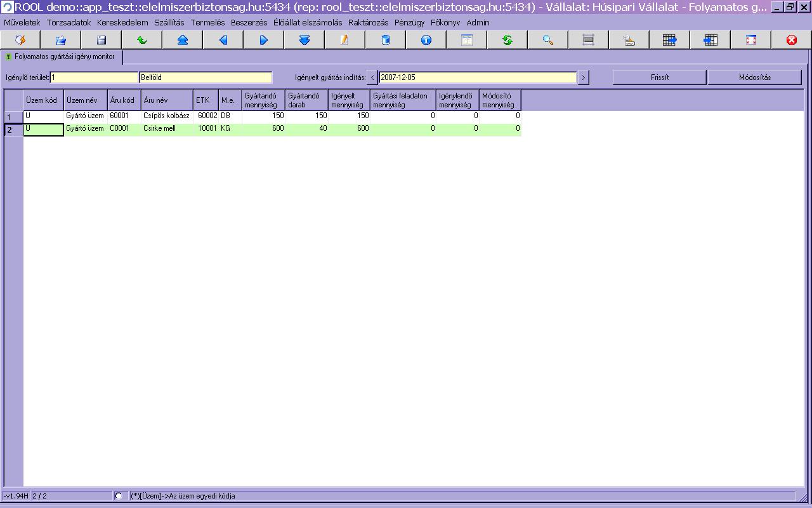Screen dimensions: 812x508
Task: Click the magnifying glass search icon
Action: tap(547, 40)
